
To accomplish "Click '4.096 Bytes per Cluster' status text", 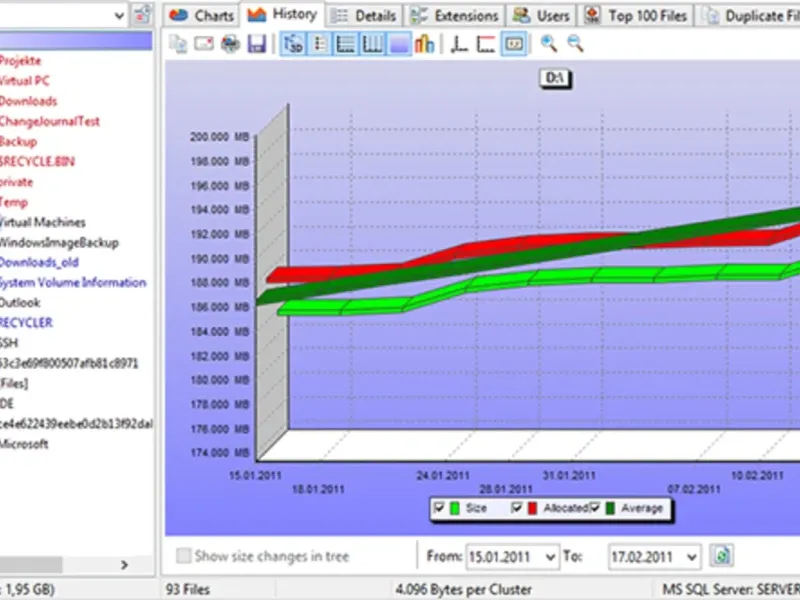I will 464,590.
